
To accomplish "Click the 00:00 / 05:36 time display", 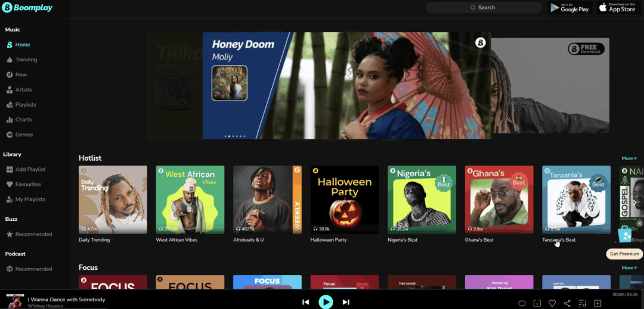I will (x=624, y=294).
